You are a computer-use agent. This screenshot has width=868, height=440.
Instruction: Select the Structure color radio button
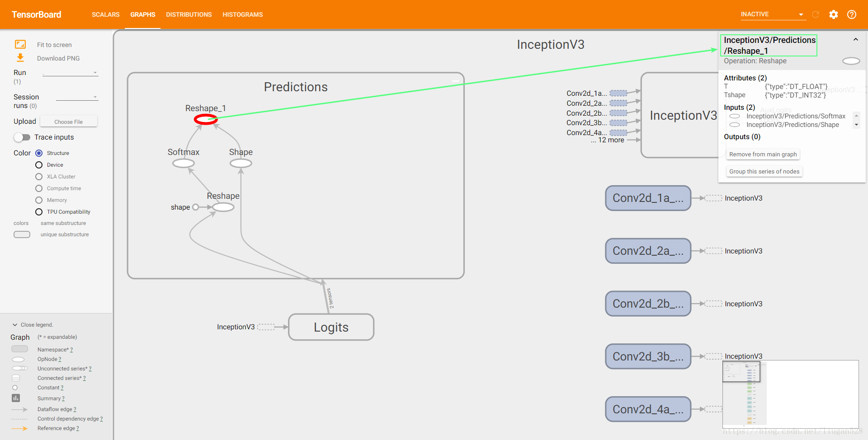(x=39, y=153)
